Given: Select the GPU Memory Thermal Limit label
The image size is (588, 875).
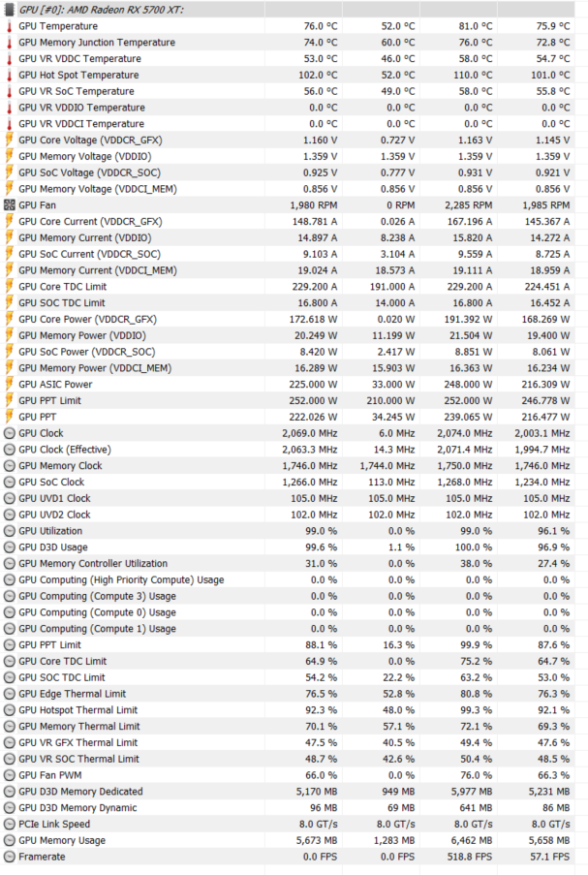Looking at the screenshot, I should click(x=79, y=727).
